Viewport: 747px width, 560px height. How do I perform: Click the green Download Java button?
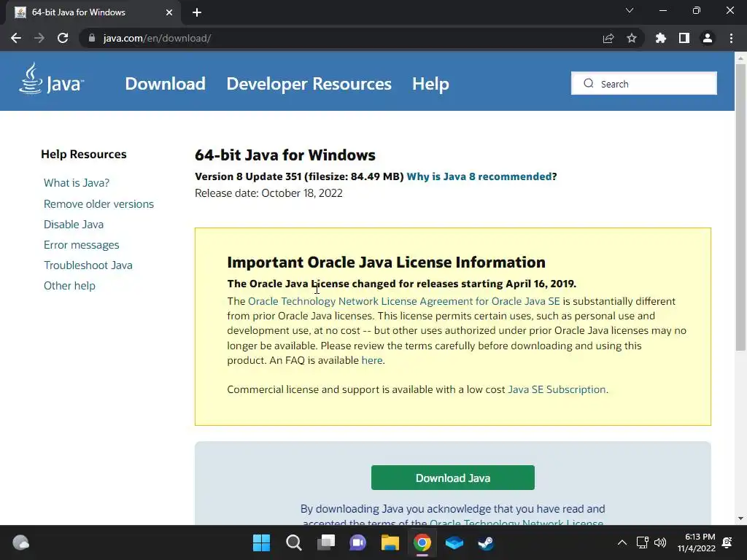[452, 478]
